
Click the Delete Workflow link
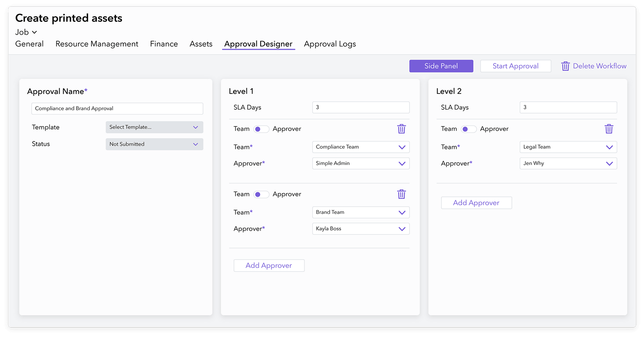pyautogui.click(x=600, y=66)
